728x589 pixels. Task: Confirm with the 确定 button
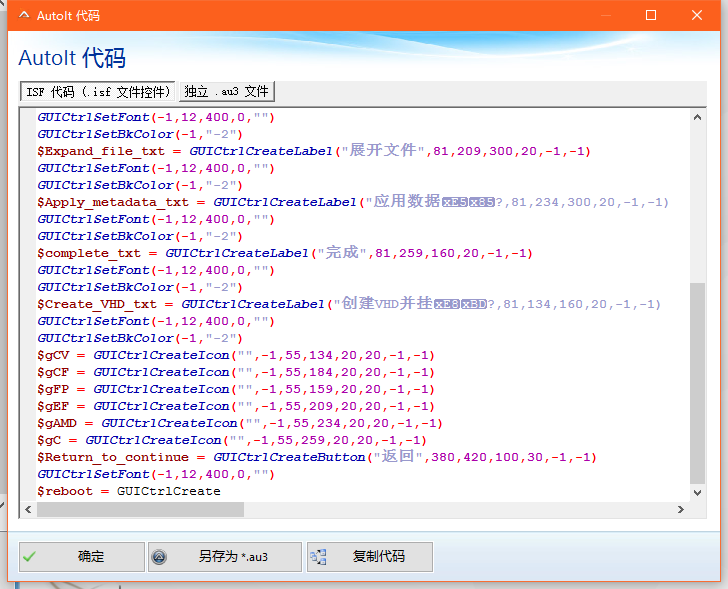pos(82,557)
